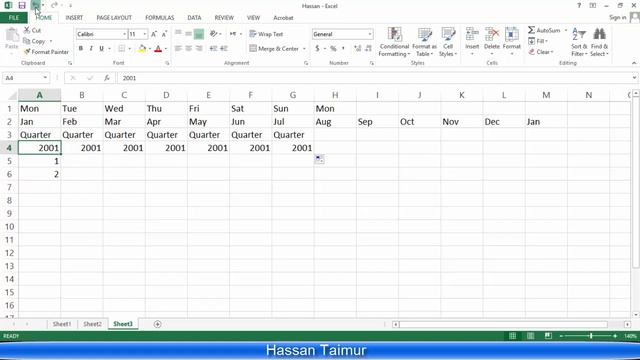This screenshot has width=640, height=360.
Task: Align text left
Action: (178, 49)
